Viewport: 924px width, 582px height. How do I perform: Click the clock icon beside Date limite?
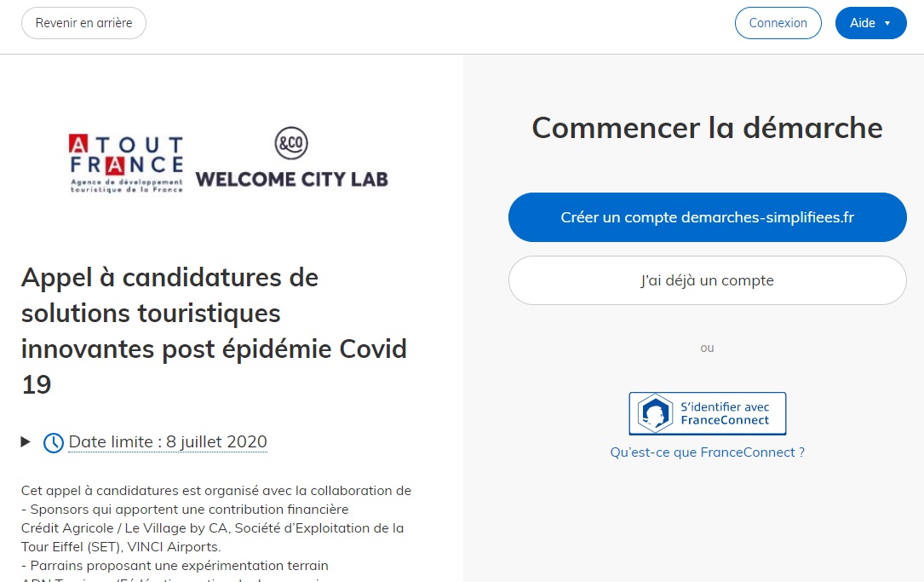coord(54,443)
